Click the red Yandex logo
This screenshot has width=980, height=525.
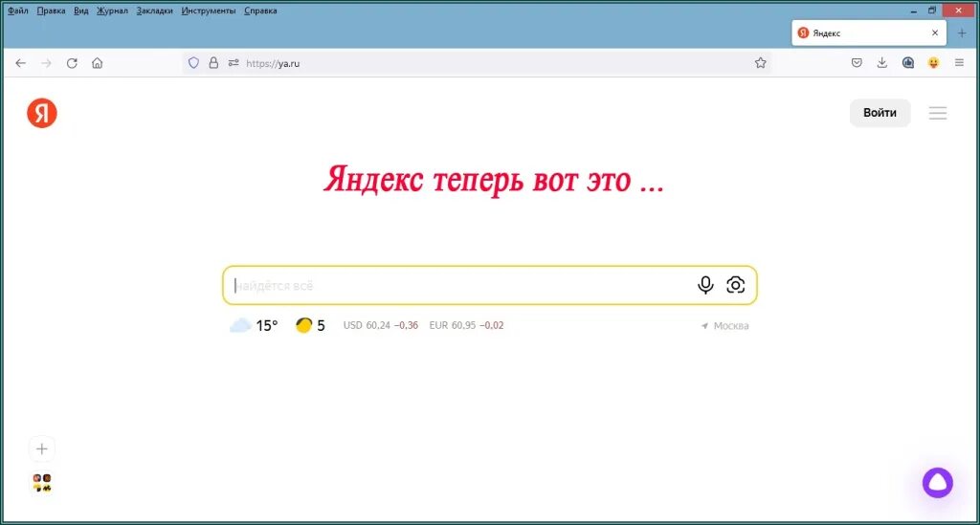(42, 113)
